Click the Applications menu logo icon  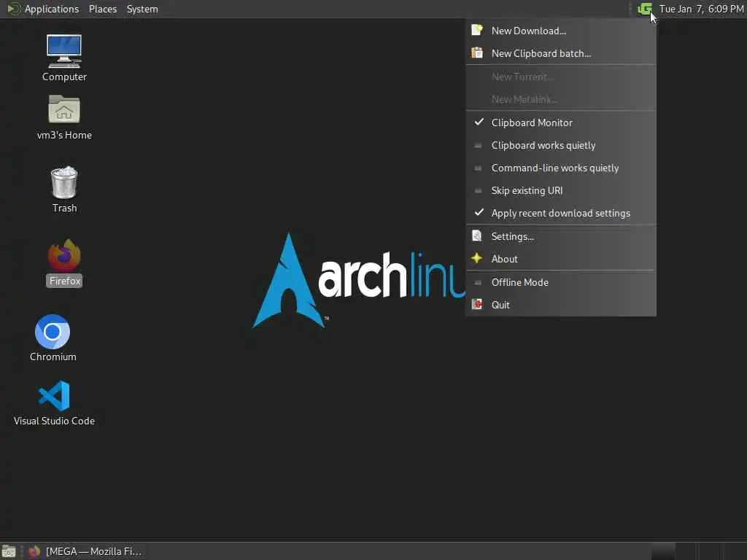coord(13,9)
